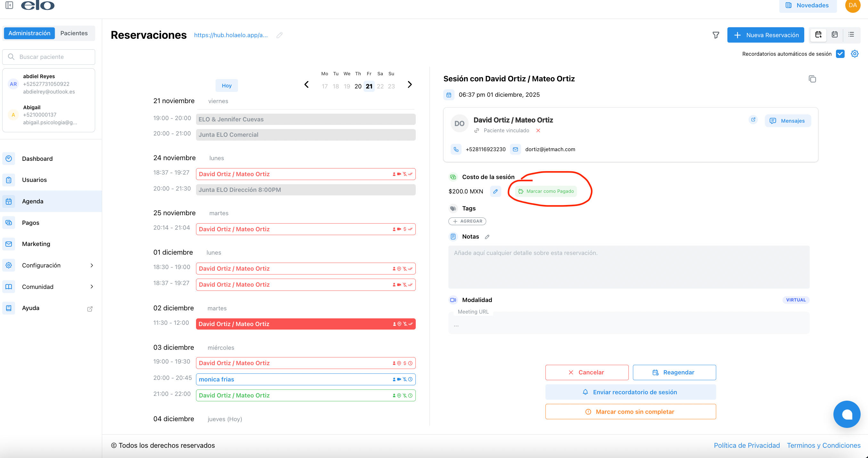Switch to list view icon
This screenshot has width=868, height=458.
click(x=851, y=35)
